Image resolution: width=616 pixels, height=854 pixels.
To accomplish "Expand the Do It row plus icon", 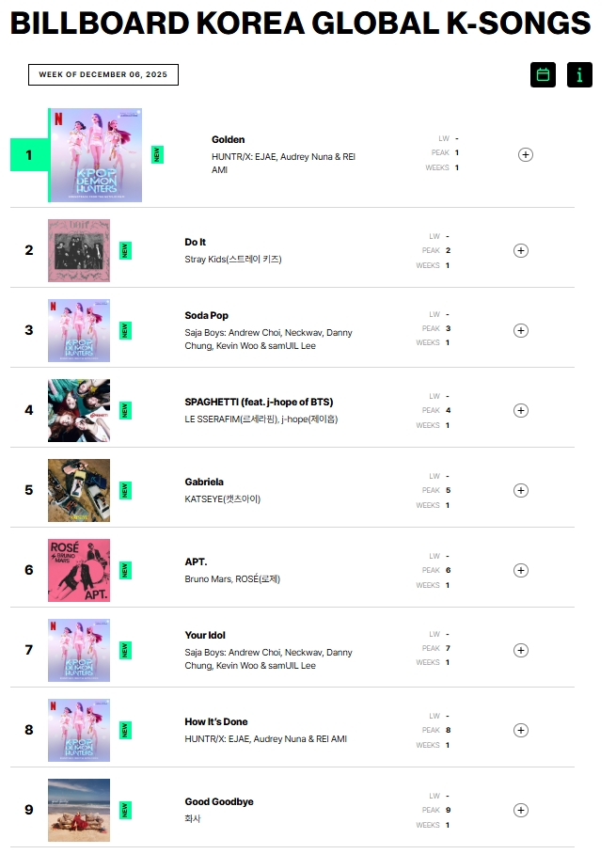I will 521,250.
